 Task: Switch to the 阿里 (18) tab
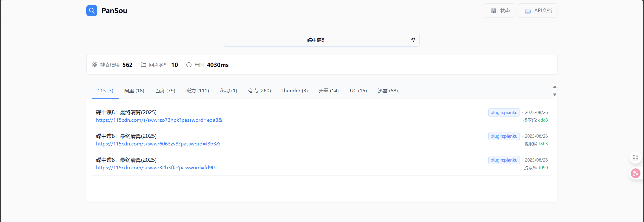click(134, 91)
